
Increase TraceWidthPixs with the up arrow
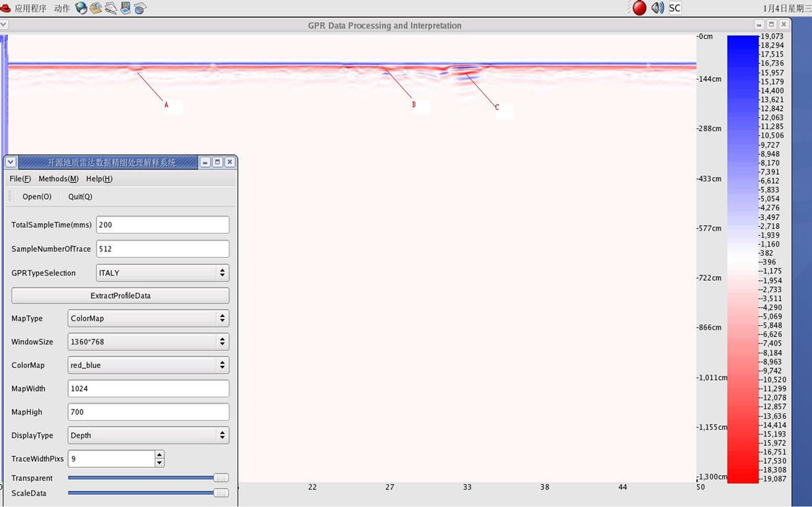[159, 454]
